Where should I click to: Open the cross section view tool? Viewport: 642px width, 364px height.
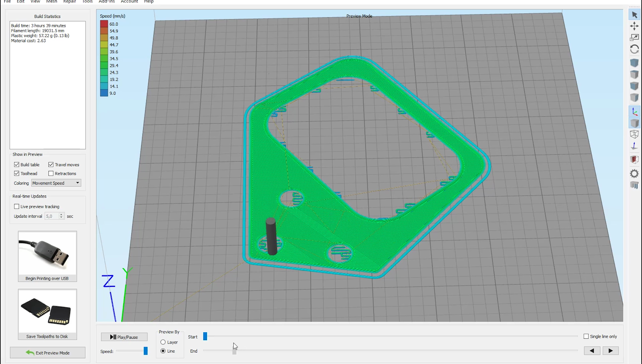634,160
